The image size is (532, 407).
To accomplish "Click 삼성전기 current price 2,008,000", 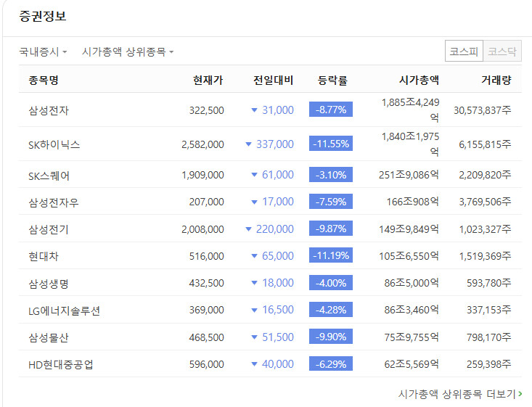I will tap(202, 229).
